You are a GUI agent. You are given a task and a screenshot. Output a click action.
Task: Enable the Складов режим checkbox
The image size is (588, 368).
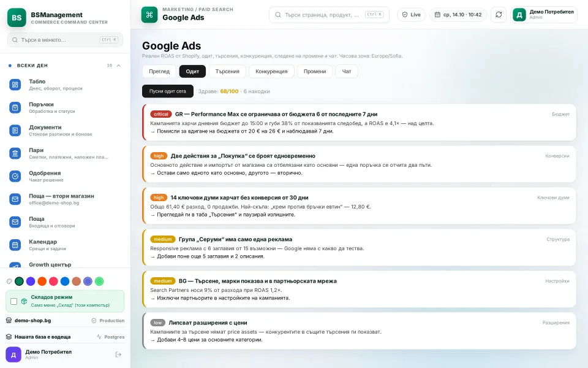(14, 301)
